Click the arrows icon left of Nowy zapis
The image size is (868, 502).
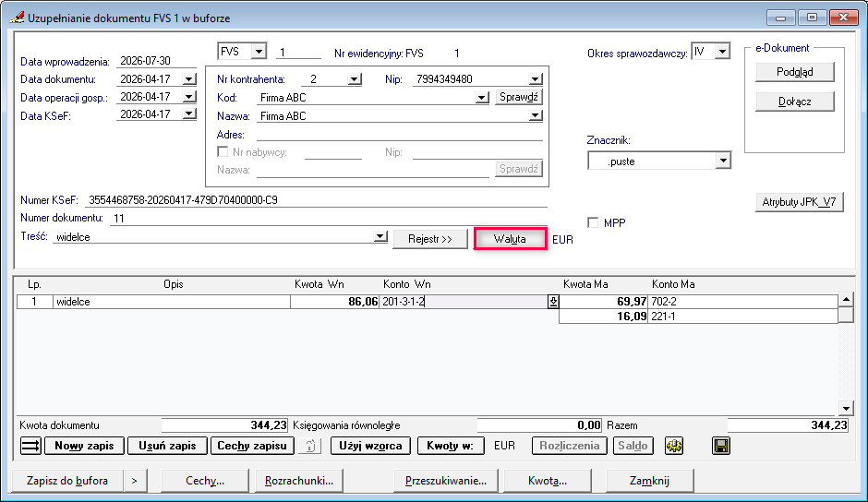(30, 446)
